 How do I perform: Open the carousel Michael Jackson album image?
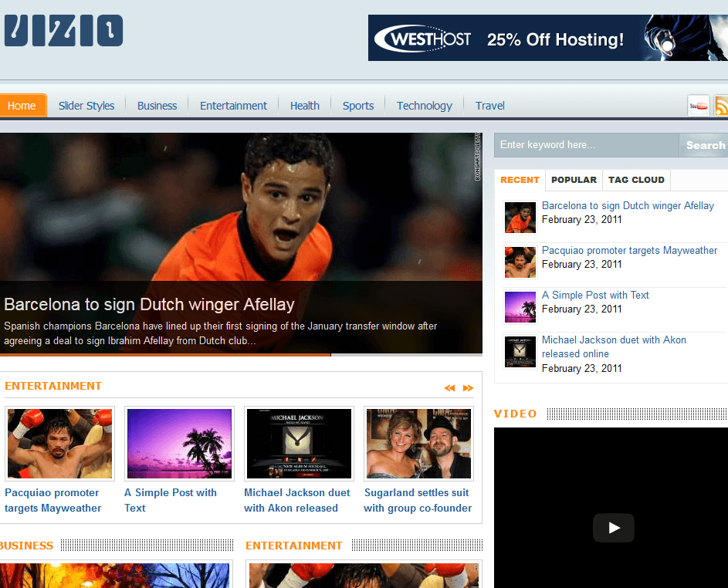[x=299, y=444]
